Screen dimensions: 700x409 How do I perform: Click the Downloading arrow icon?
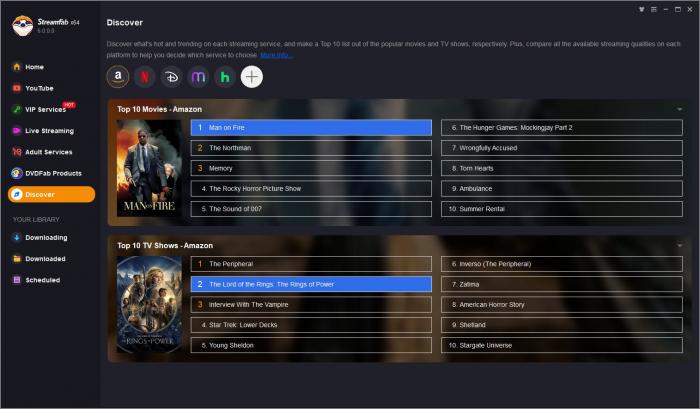pos(17,237)
